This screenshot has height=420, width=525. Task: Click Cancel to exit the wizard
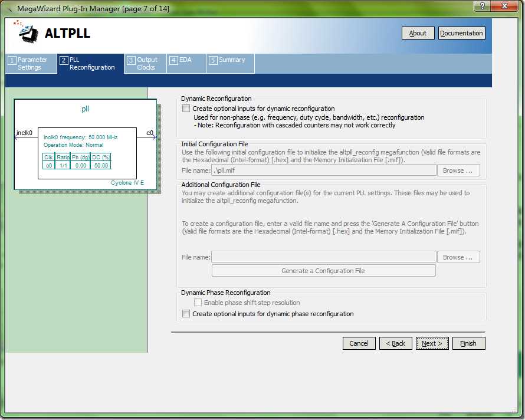359,343
